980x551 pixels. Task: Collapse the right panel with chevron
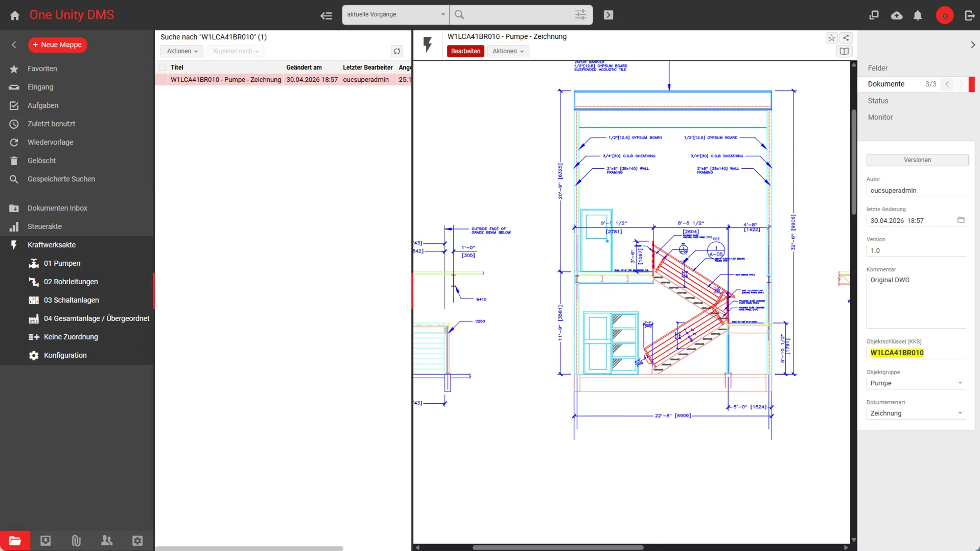972,45
